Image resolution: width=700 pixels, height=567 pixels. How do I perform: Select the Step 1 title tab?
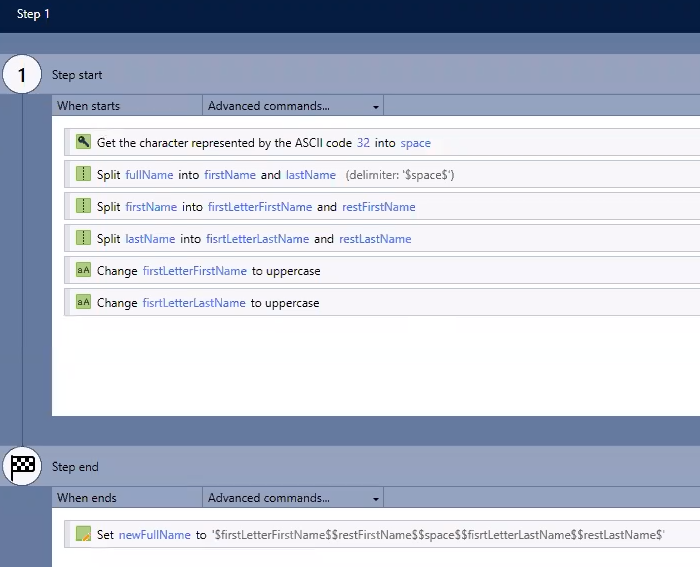(33, 14)
